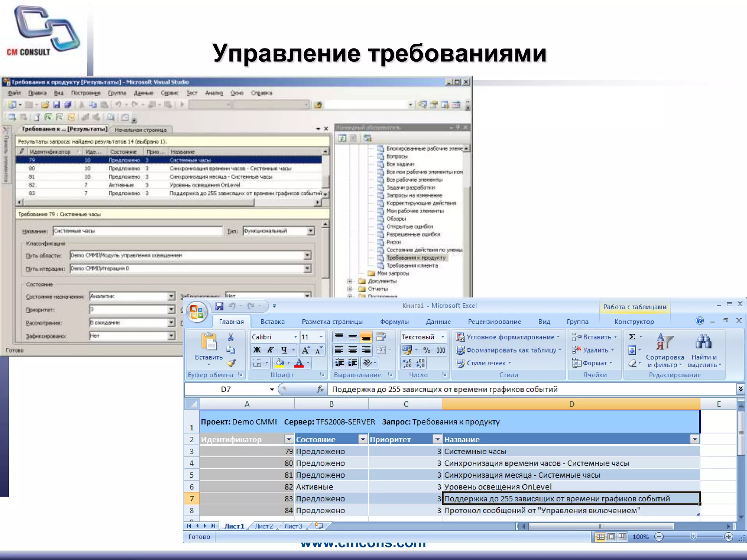Open the Вставка ribbon tab
Screen dimensions: 747x560
[x=272, y=322]
